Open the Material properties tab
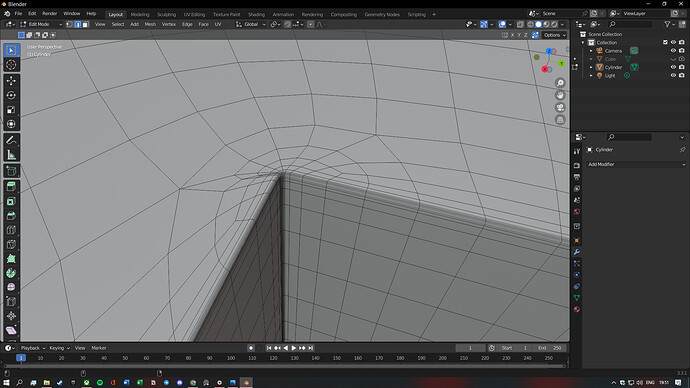Viewport: 690px width, 388px height. (576, 309)
